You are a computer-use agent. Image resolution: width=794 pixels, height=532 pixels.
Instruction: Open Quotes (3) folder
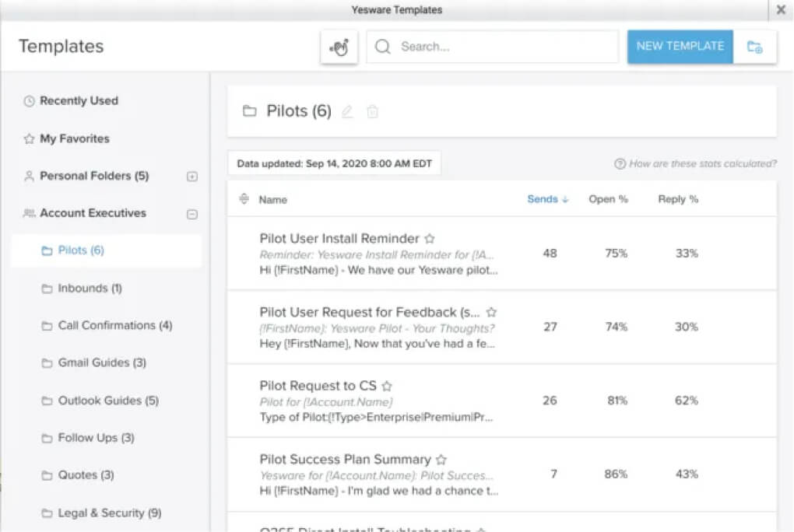click(86, 474)
